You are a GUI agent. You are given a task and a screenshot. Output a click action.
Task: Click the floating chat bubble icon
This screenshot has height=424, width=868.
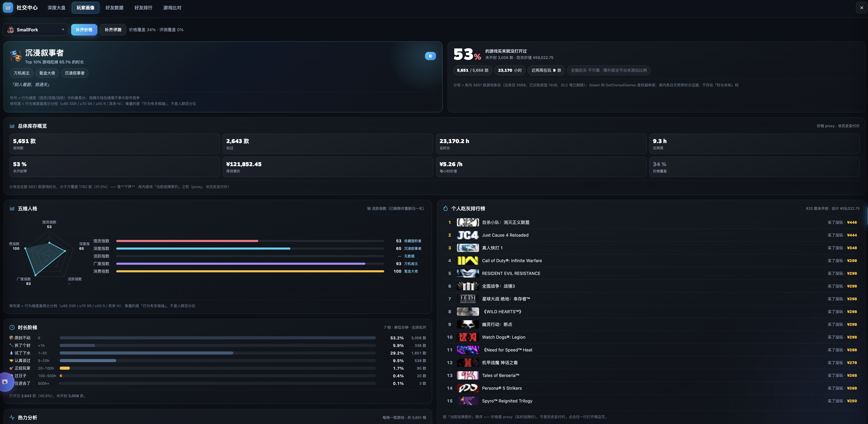coord(5,382)
